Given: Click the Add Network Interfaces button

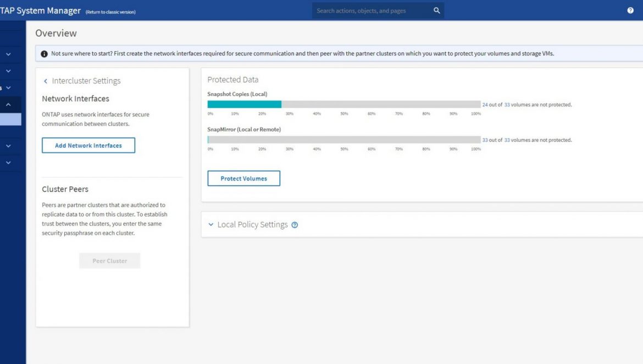Looking at the screenshot, I should 88,145.
